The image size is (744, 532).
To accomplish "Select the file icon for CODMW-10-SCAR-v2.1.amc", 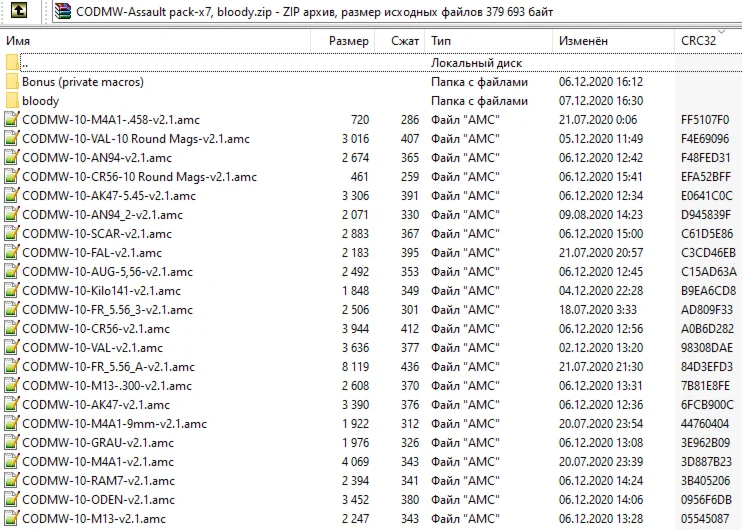I will (12, 233).
